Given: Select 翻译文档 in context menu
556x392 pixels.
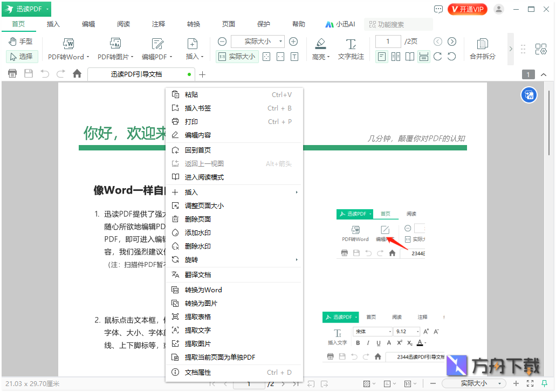Looking at the screenshot, I should [234, 274].
